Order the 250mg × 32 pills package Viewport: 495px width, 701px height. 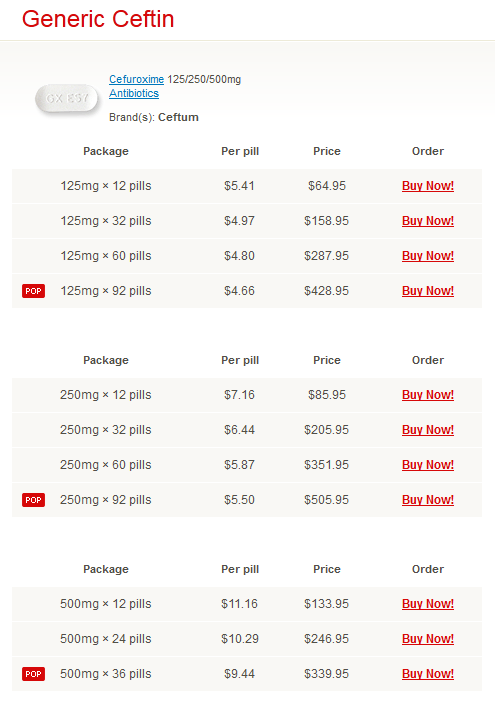[x=428, y=430]
